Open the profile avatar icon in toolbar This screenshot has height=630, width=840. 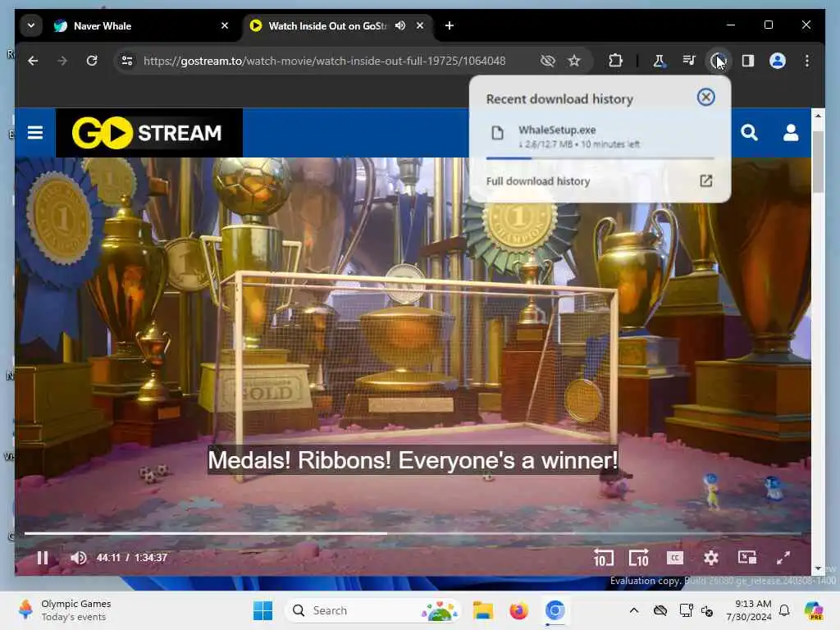(x=778, y=61)
